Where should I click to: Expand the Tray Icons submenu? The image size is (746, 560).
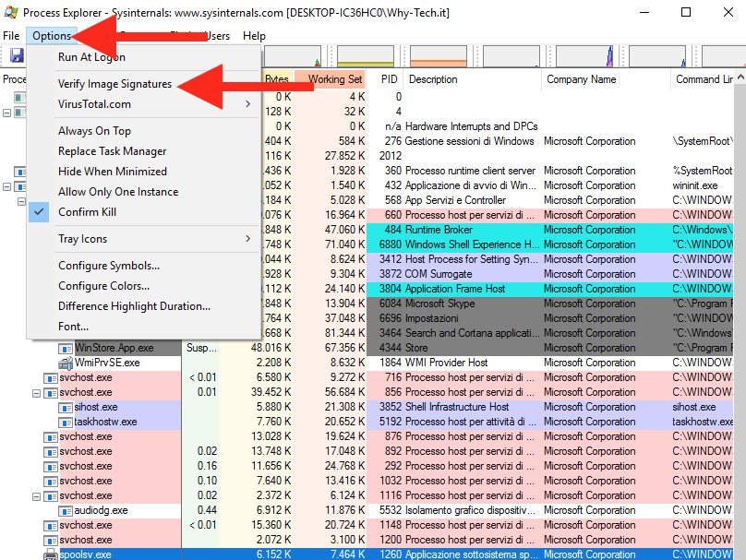(143, 239)
